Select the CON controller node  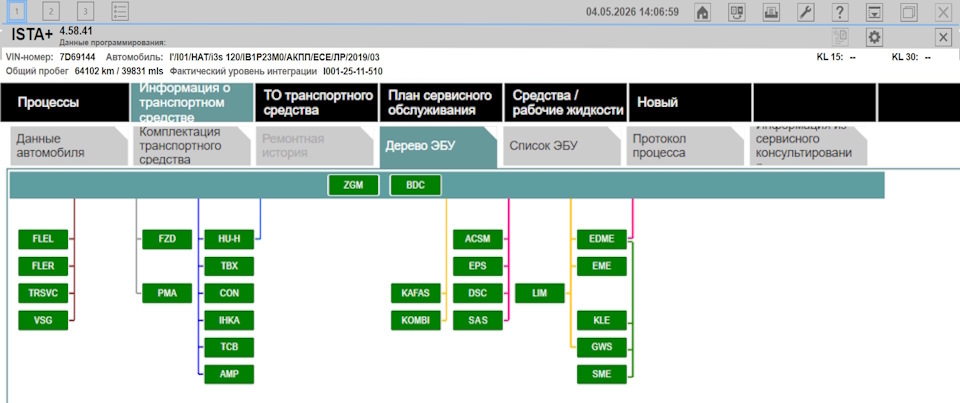[x=229, y=293]
